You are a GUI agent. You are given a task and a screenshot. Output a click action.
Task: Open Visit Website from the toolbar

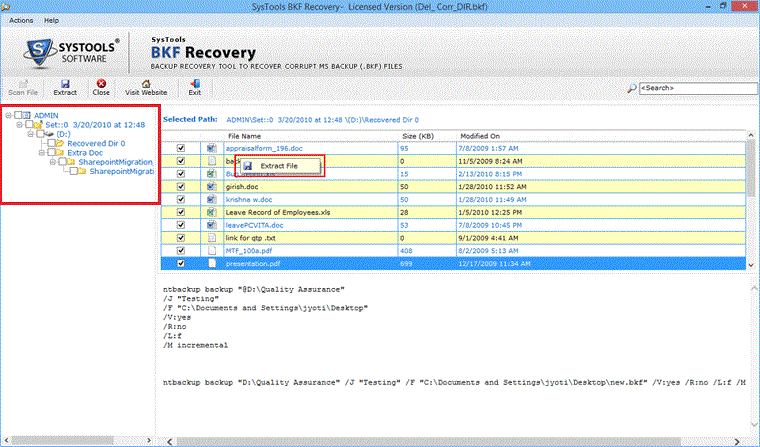coord(146,87)
